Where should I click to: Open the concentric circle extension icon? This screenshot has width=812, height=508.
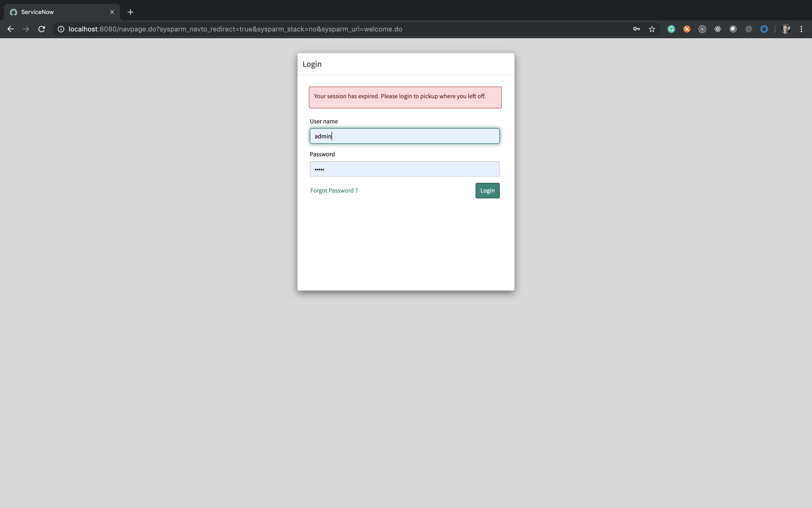pyautogui.click(x=702, y=29)
